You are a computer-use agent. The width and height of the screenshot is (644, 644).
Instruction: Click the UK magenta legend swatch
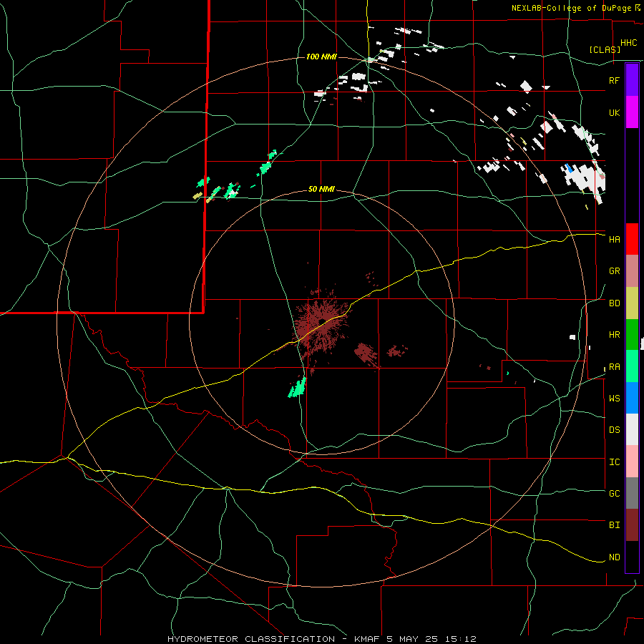(x=632, y=112)
